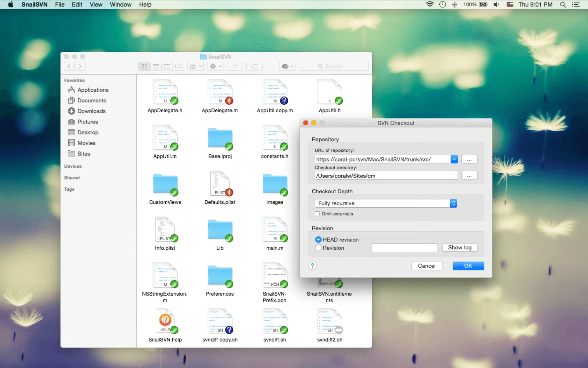
Task: Select the Info.plist file icon
Action: pos(165,230)
